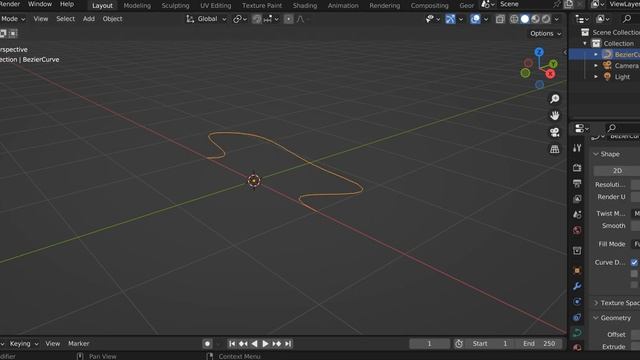
Task: Toggle auto keying record button
Action: pyautogui.click(x=207, y=344)
